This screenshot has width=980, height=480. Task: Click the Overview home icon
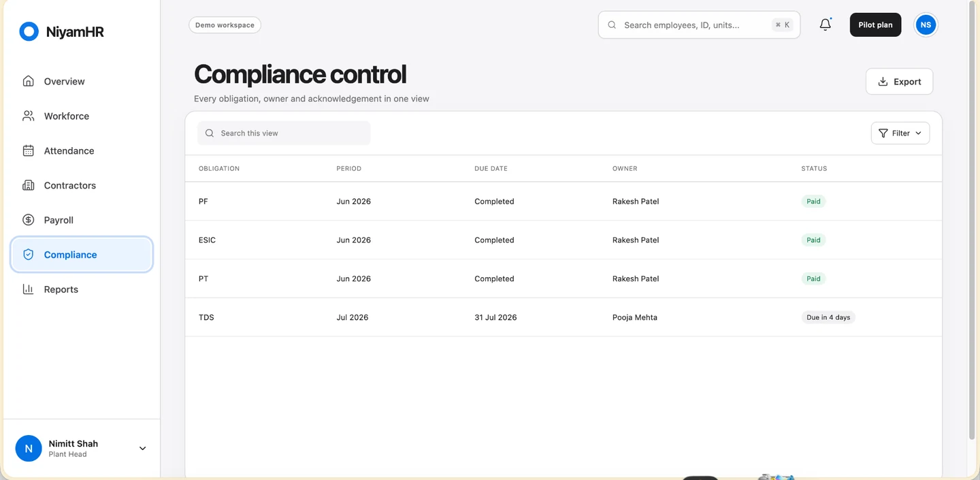(x=28, y=81)
